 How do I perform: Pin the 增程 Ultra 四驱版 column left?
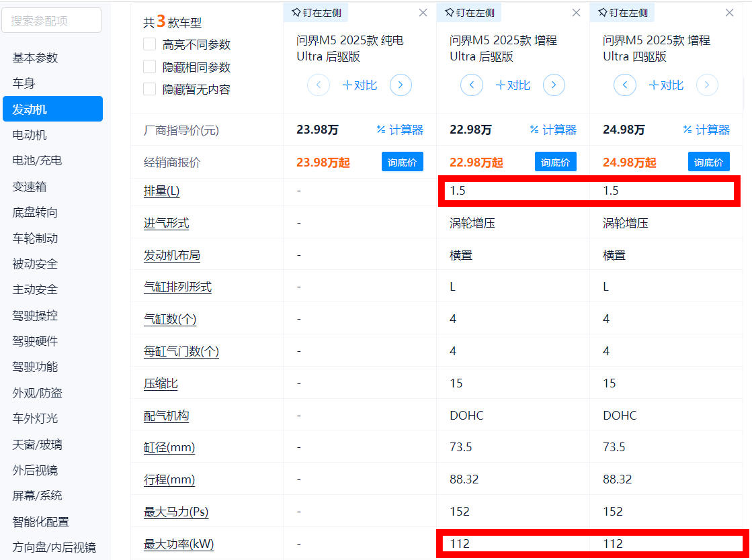pyautogui.click(x=622, y=13)
